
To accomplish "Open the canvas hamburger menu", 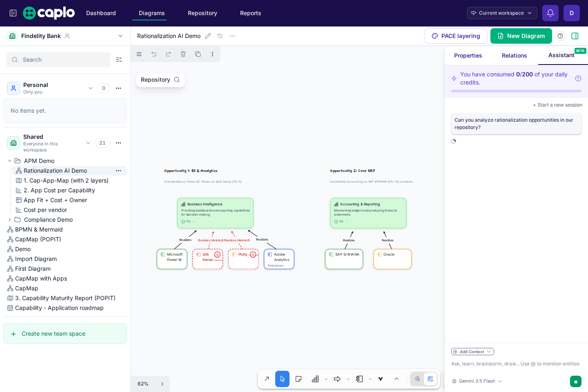I will click(x=139, y=54).
